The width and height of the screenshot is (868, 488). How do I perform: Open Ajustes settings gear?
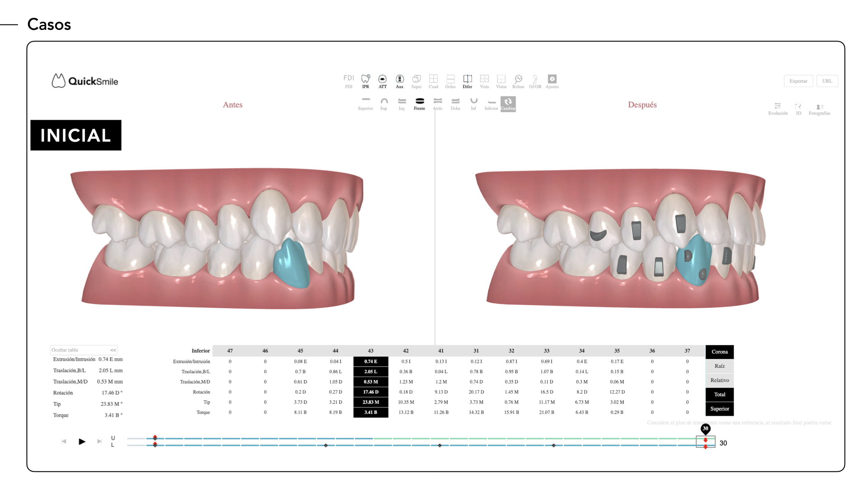tap(552, 81)
